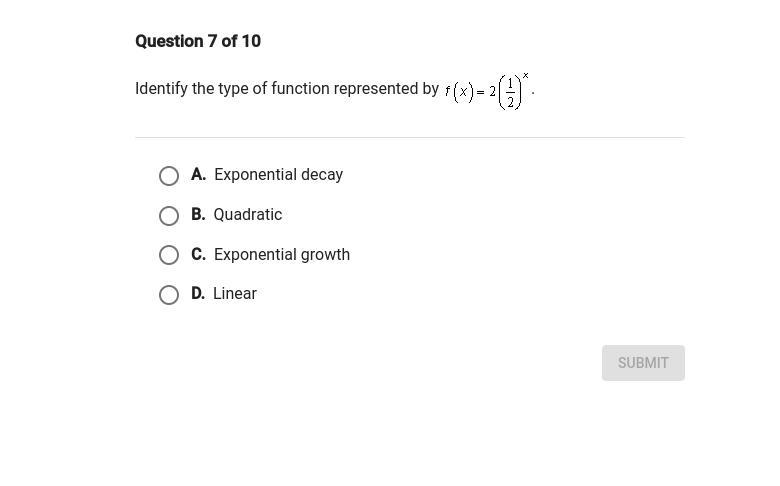Click the 'Exponential growth' answer text
Viewport: 780px width, 486px height.
point(282,254)
